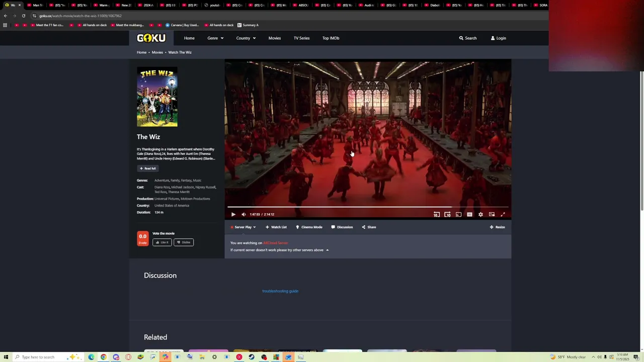Reload the page
Viewport: 644px width, 362px height.
[x=23, y=16]
